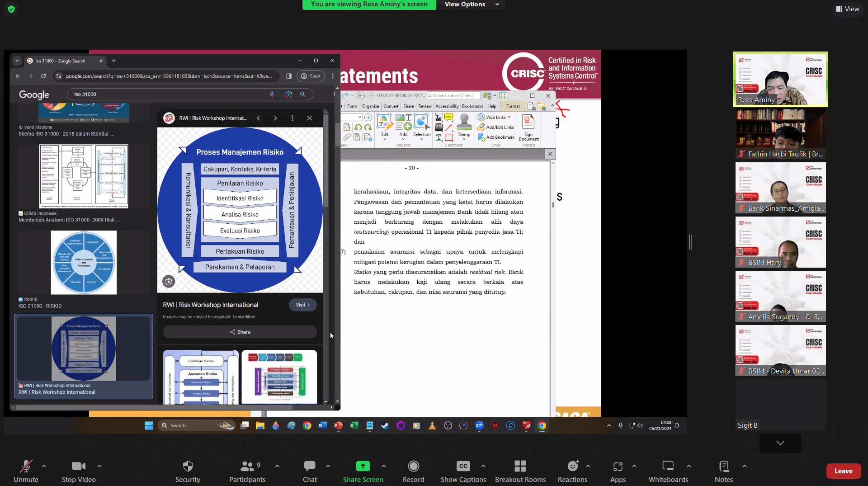Viewport: 868px width, 486px height.
Task: Select Reza Aminy's video thumbnail
Action: [780, 80]
